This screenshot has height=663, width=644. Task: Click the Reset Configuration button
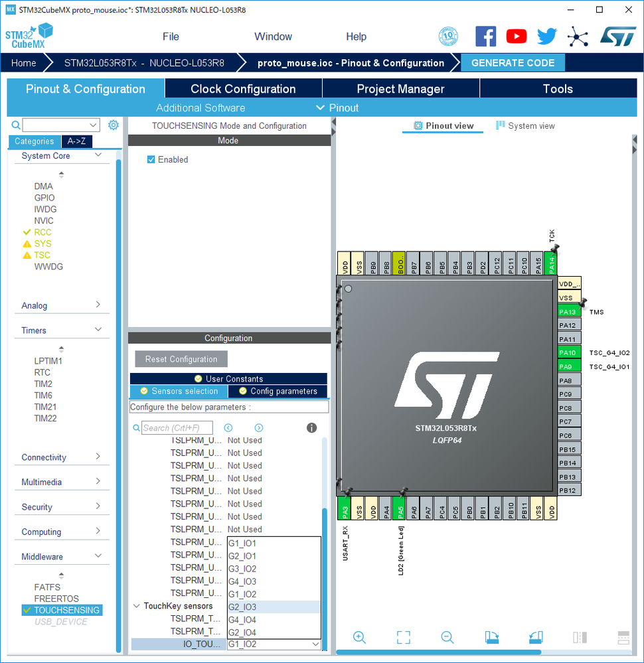[x=181, y=359]
